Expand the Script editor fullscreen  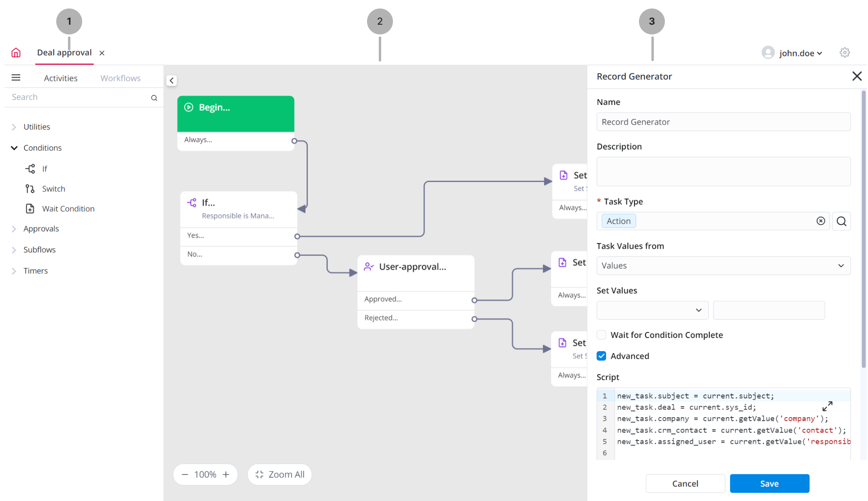(828, 406)
